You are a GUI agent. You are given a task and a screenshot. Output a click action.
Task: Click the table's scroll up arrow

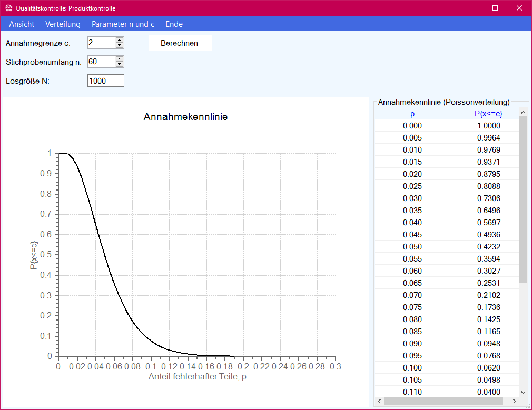(523, 112)
